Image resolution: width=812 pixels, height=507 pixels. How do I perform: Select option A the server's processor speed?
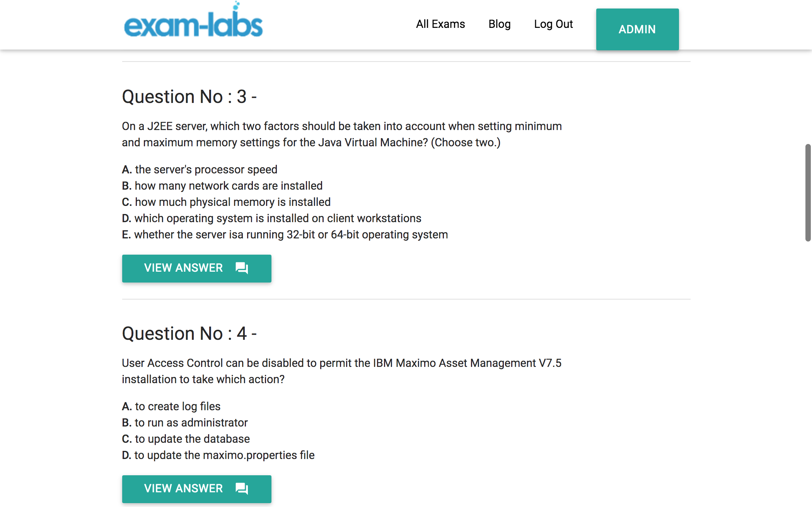[200, 170]
